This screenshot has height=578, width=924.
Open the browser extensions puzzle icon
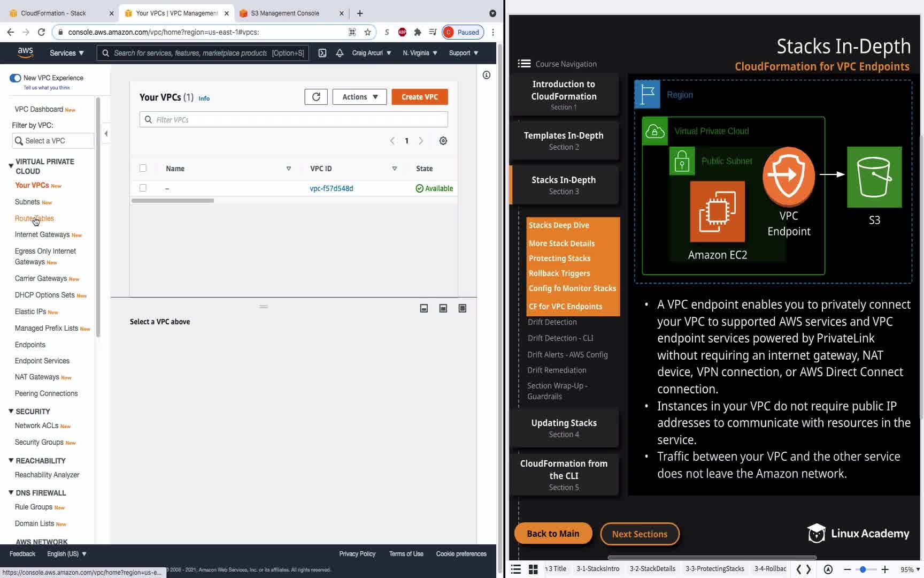(x=418, y=32)
